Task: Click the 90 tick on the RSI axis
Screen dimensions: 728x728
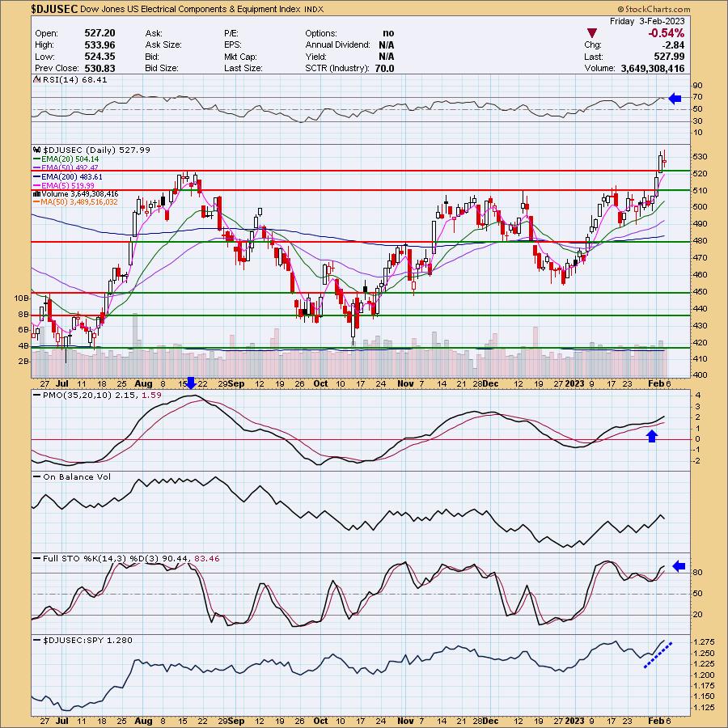Action: [x=697, y=86]
